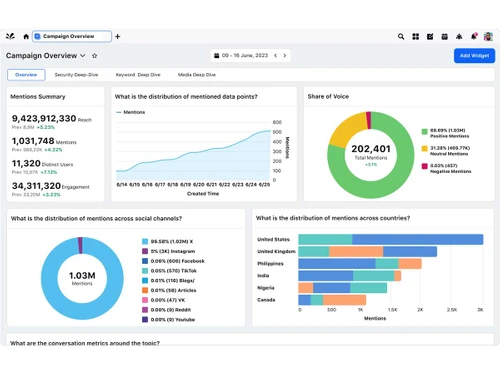Toggle the TikTok legend swatch
The image size is (500, 375).
145,271
